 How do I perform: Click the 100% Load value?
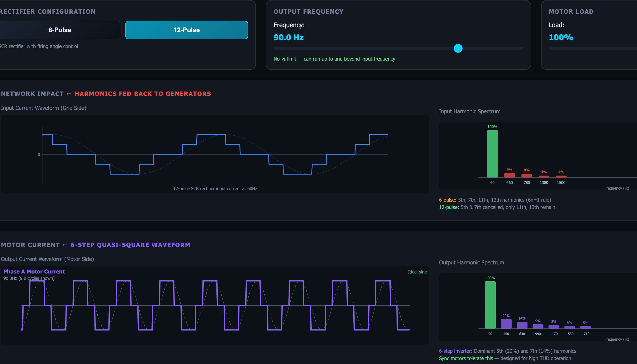click(x=560, y=38)
